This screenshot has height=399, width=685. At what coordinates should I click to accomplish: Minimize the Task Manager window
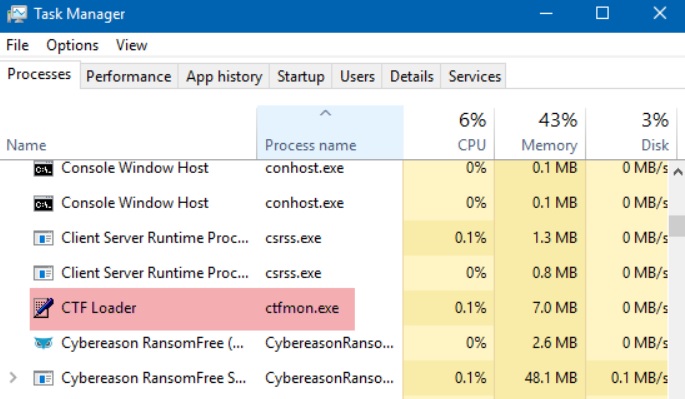coord(546,14)
